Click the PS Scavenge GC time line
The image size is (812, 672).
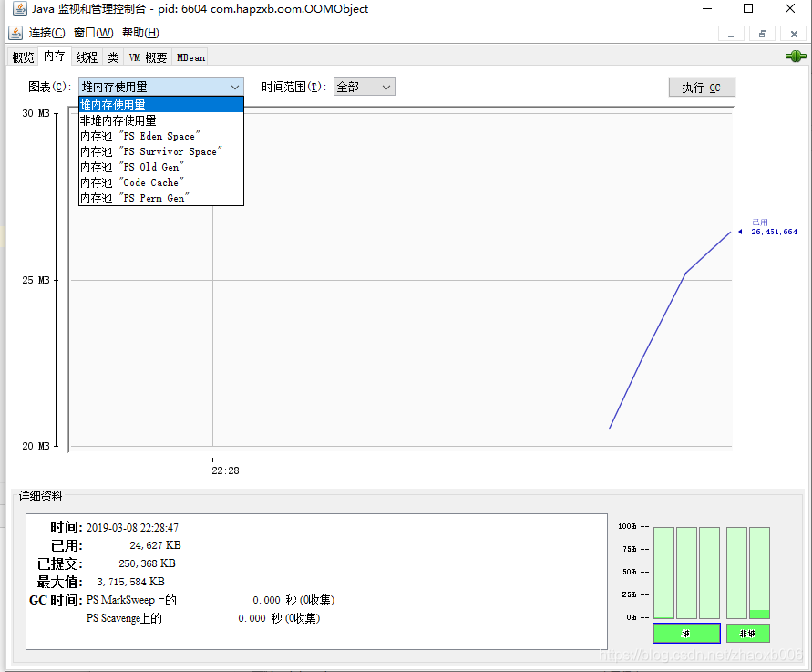tap(203, 618)
